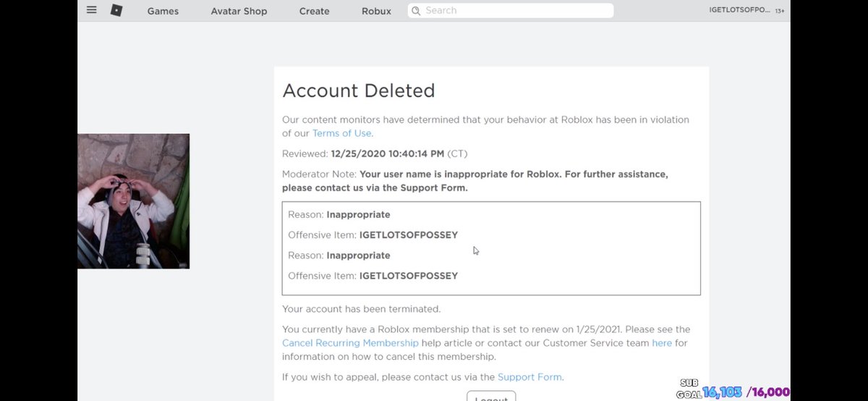Image resolution: width=868 pixels, height=401 pixels.
Task: Click the review date 12/25/2020 10:40:14 PM
Action: (399, 153)
